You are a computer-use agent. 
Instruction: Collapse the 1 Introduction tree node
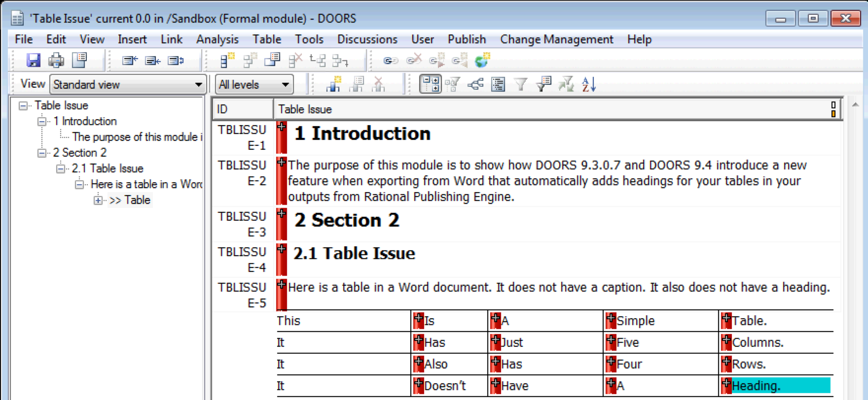pyautogui.click(x=41, y=121)
